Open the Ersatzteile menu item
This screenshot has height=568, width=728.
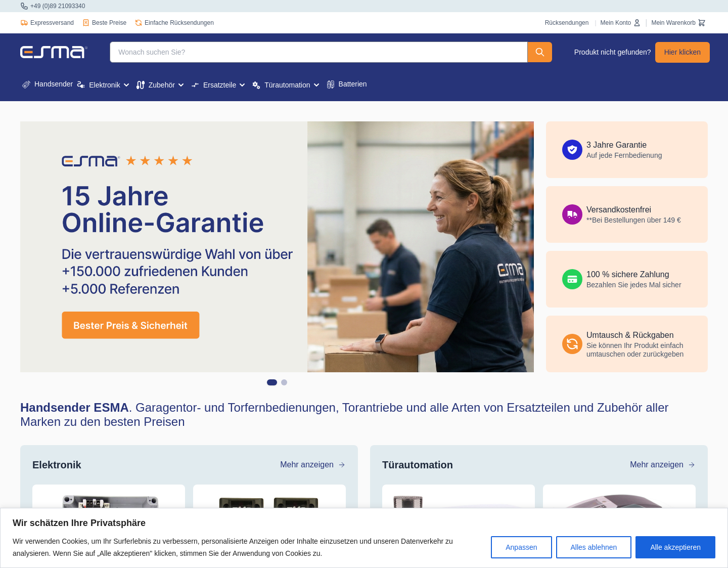(x=218, y=85)
